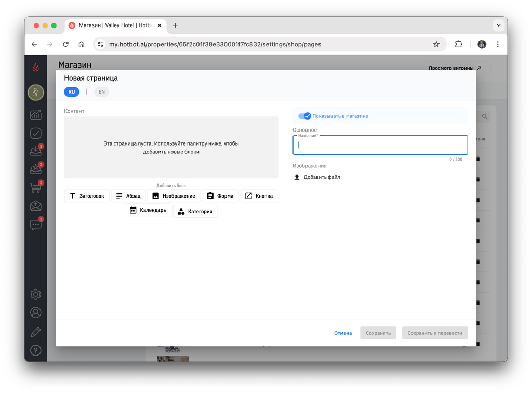
Task: Open the user profile icon in sidebar
Action: [x=36, y=312]
